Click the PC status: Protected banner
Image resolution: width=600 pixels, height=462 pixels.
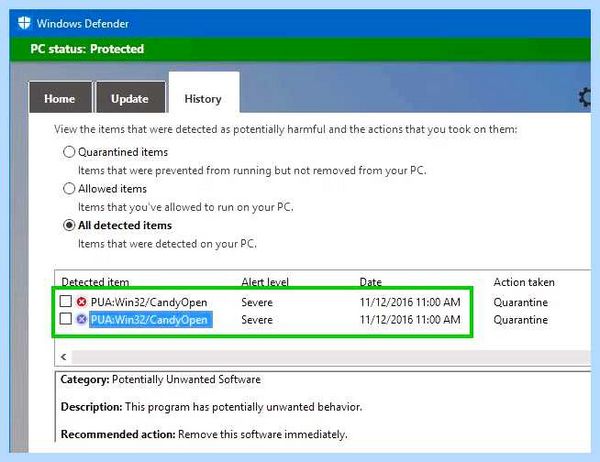coord(300,49)
